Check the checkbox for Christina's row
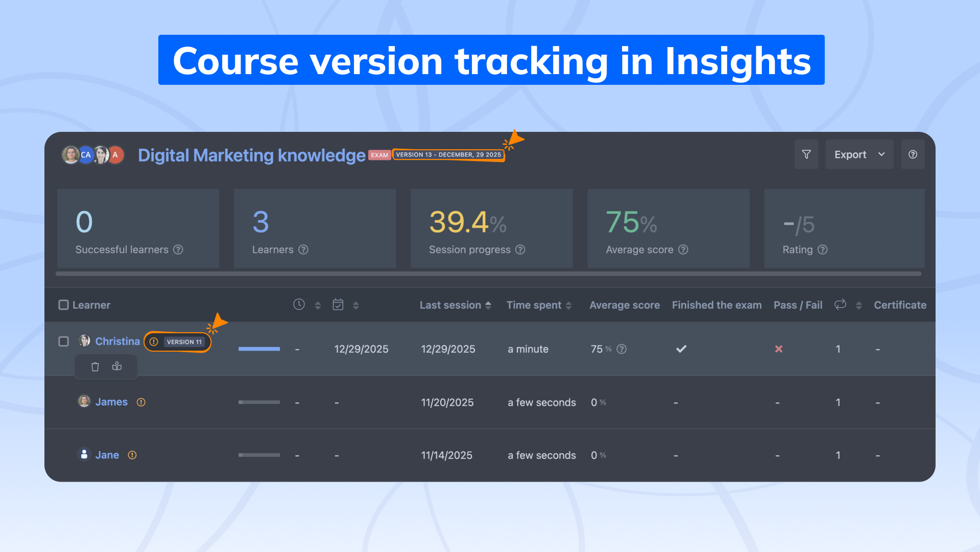The width and height of the screenshot is (980, 552). tap(64, 341)
